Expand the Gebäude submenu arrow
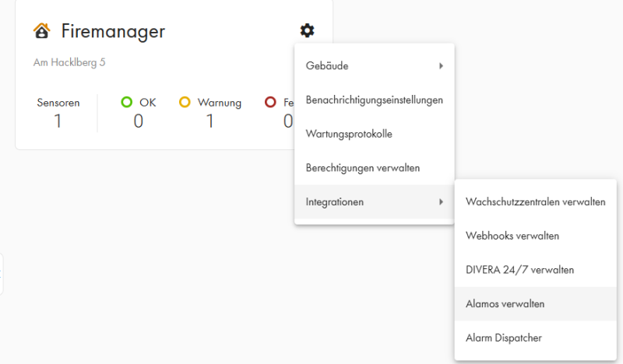The image size is (623, 364). (x=441, y=66)
